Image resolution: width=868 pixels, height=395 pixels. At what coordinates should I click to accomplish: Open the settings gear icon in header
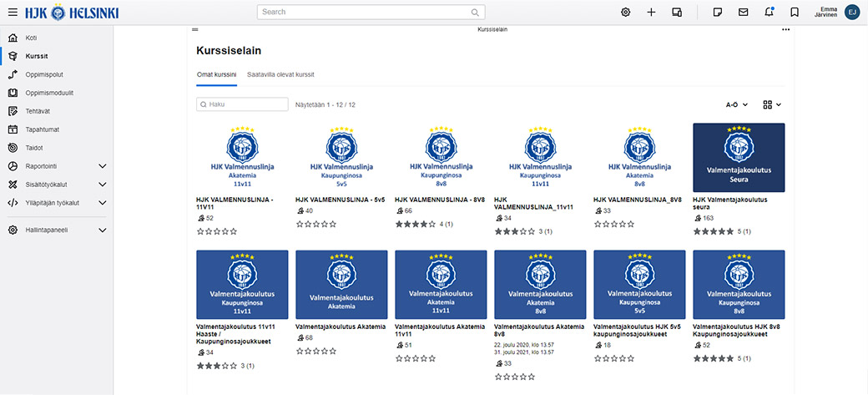(625, 13)
